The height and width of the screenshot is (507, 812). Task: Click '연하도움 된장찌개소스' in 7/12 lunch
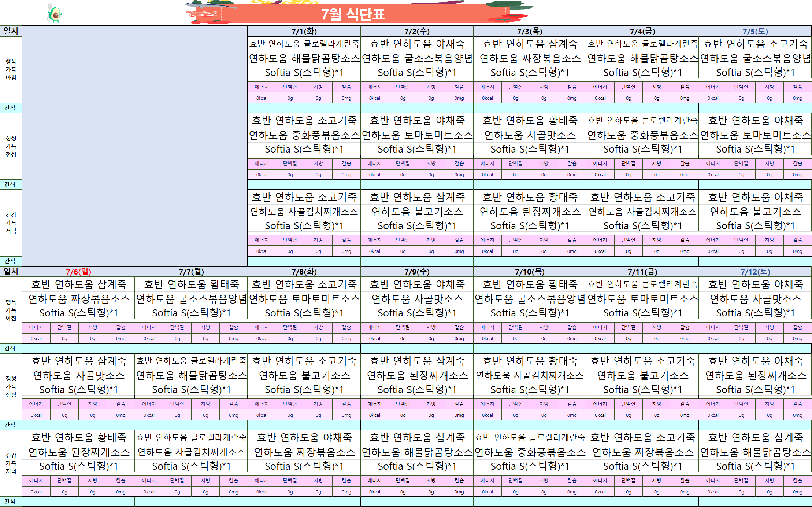[755, 375]
